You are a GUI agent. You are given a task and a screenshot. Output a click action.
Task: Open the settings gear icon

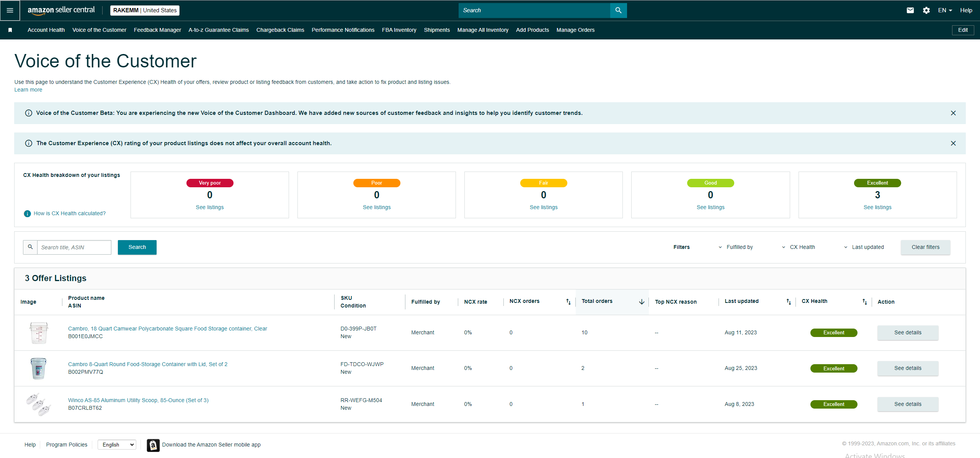pos(926,10)
